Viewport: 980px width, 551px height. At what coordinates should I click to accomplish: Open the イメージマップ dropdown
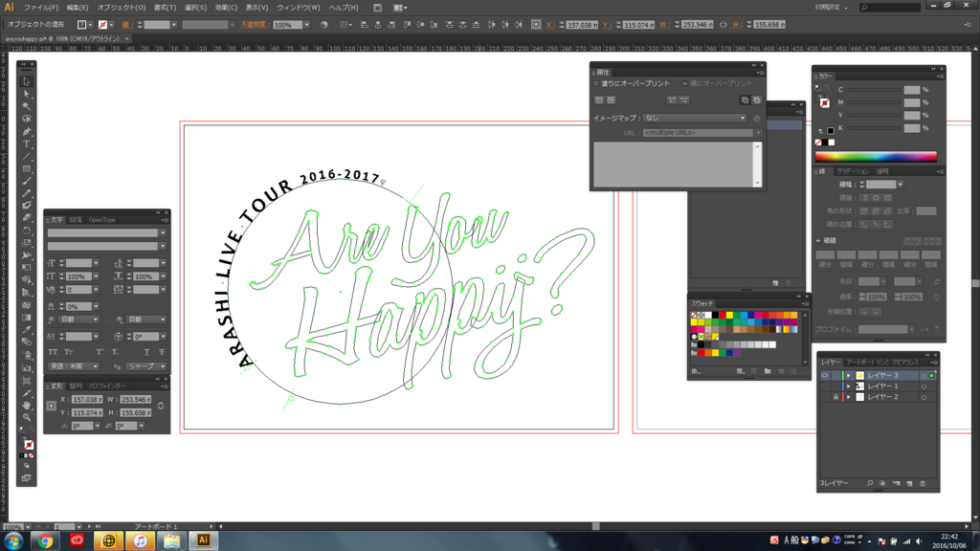695,118
